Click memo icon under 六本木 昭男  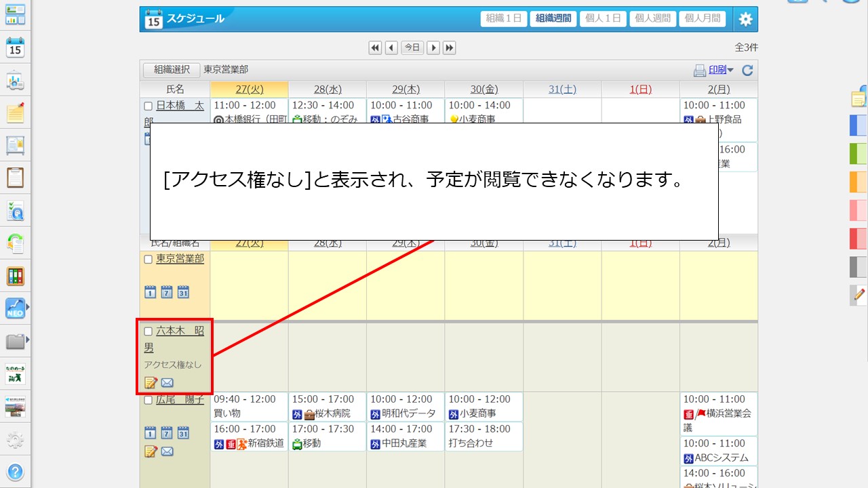click(151, 383)
